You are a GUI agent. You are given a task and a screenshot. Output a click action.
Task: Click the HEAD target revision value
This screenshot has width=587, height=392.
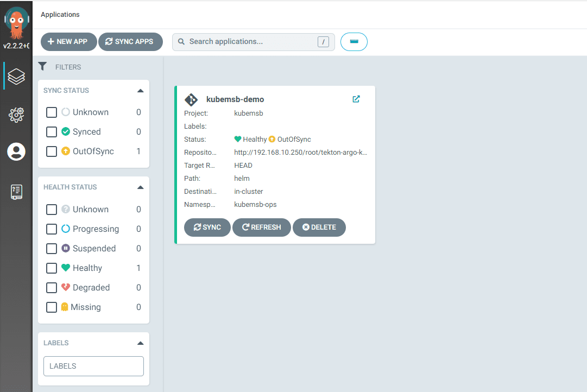click(x=243, y=165)
